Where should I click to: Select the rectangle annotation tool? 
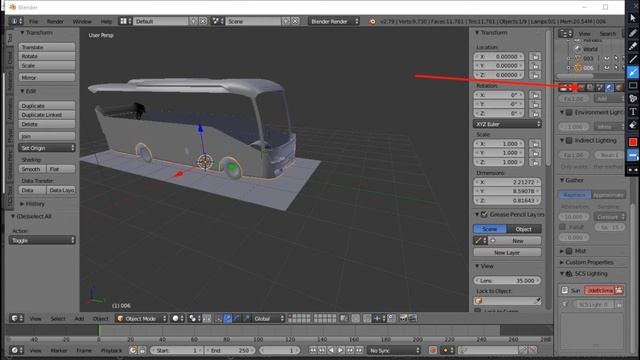[633, 85]
